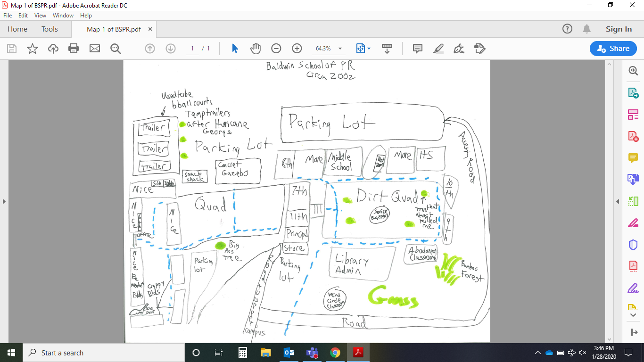This screenshot has width=644, height=362.
Task: Open the Help question mark icon
Action: click(568, 29)
